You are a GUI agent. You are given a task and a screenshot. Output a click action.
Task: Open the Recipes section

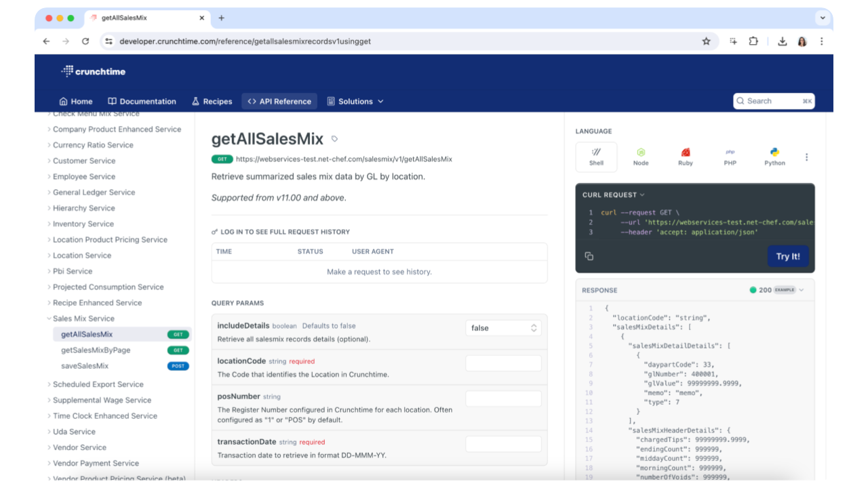click(212, 101)
